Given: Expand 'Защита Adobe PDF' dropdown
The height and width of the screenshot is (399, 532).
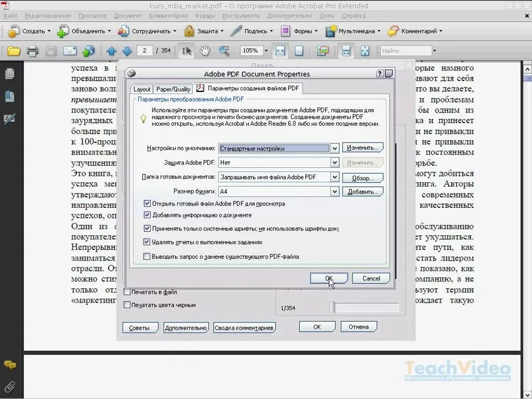Looking at the screenshot, I should pos(335,162).
